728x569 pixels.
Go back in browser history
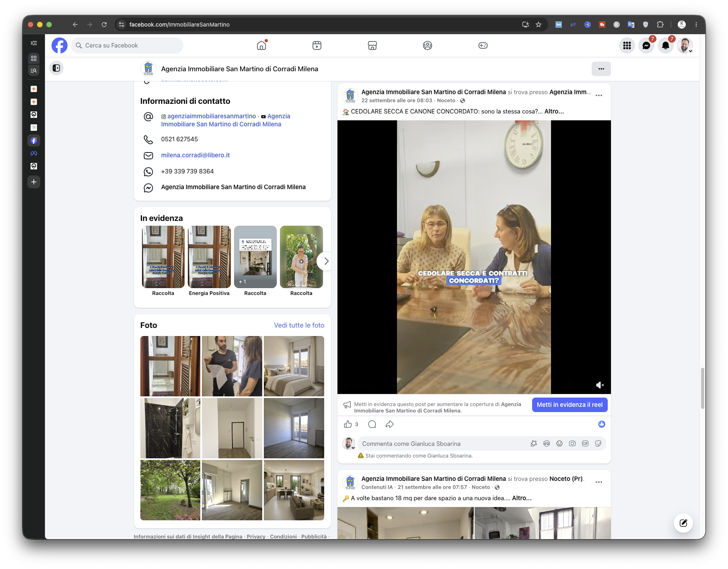pyautogui.click(x=75, y=25)
